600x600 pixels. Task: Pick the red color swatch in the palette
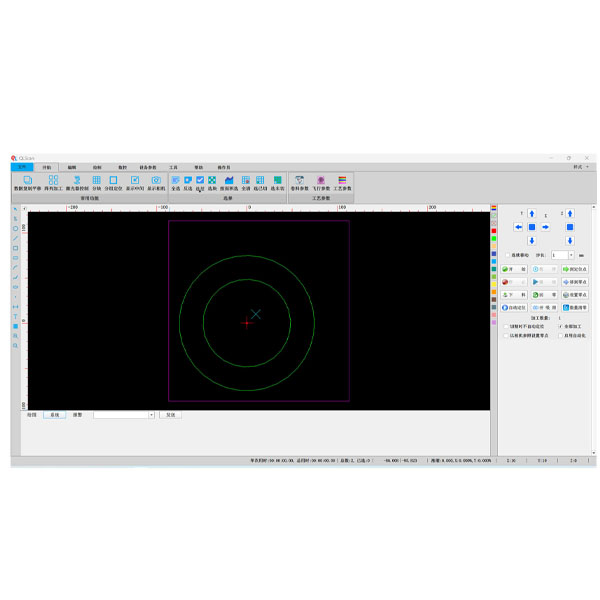[494, 231]
